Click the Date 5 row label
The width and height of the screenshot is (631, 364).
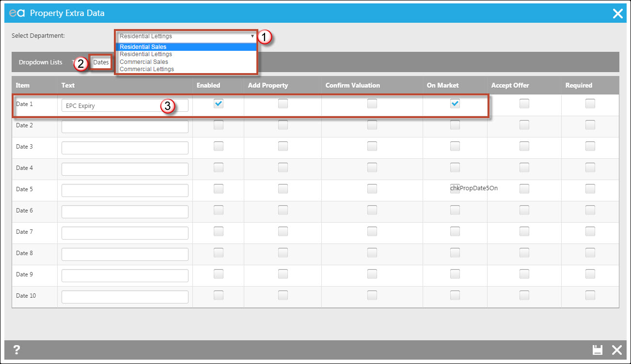pos(25,189)
